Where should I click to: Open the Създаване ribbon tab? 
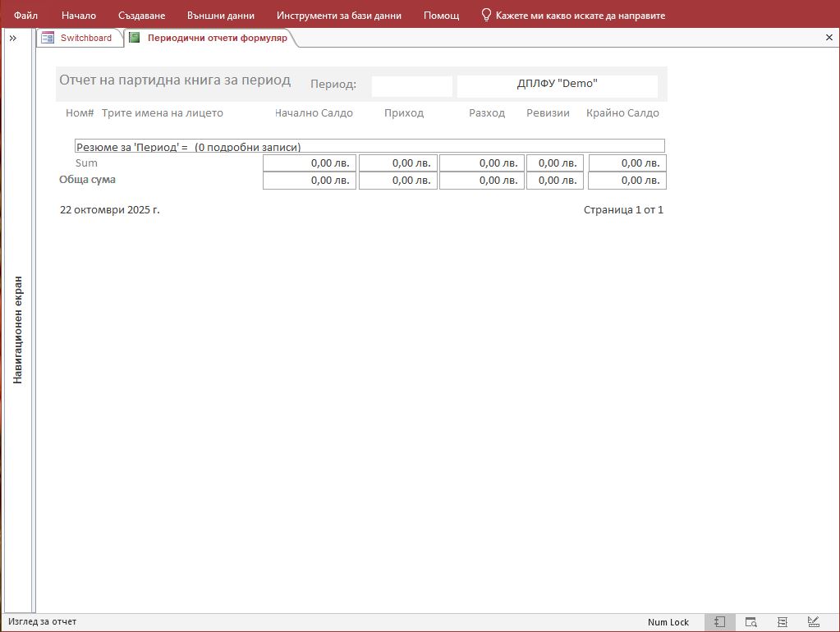point(141,16)
